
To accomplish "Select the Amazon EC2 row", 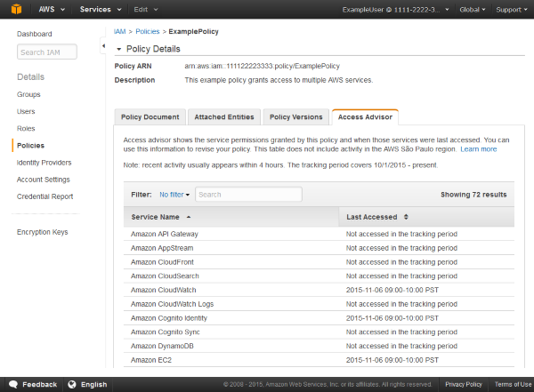I will [319, 360].
